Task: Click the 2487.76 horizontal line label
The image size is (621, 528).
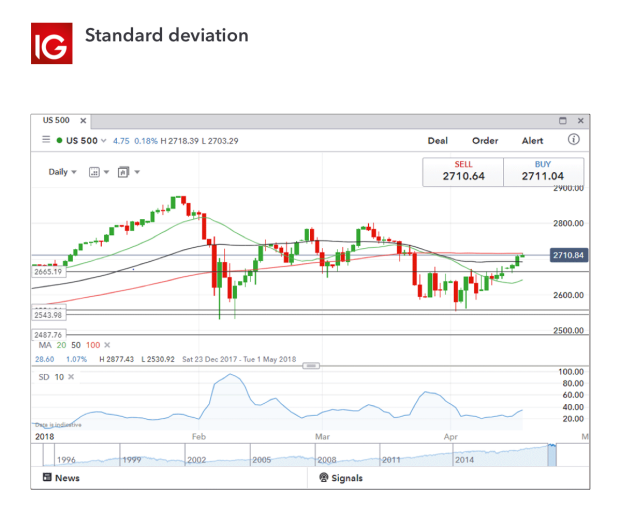Action: pyautogui.click(x=48, y=335)
